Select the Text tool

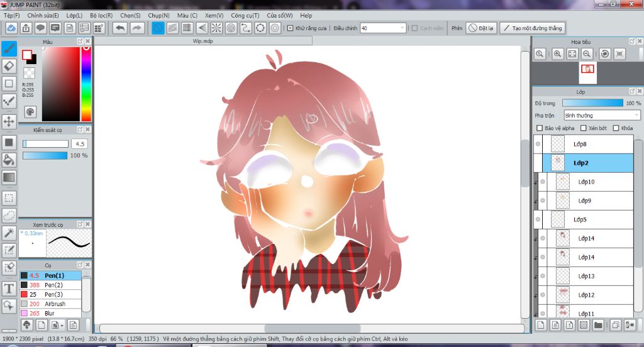9,289
